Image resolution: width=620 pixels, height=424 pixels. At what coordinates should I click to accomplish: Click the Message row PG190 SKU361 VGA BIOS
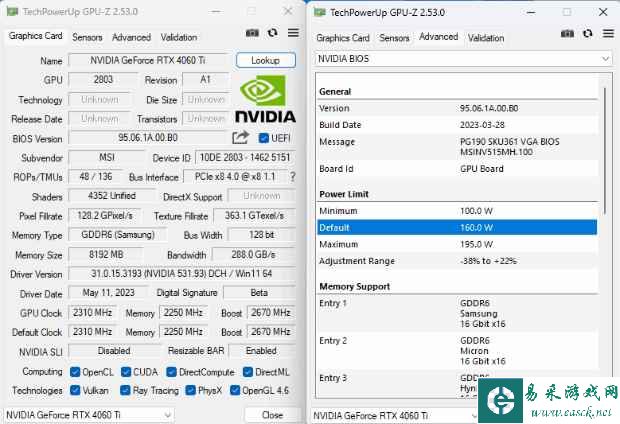coord(457,147)
